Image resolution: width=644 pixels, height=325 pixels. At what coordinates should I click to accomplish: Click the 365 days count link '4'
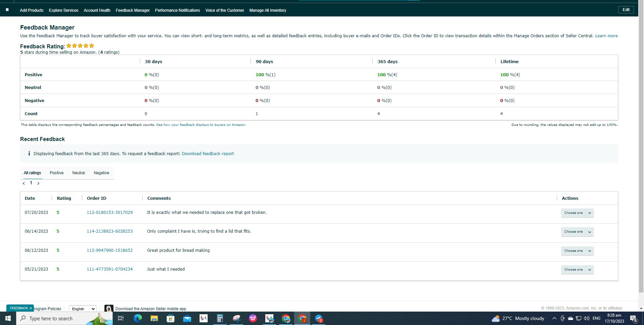(x=379, y=114)
